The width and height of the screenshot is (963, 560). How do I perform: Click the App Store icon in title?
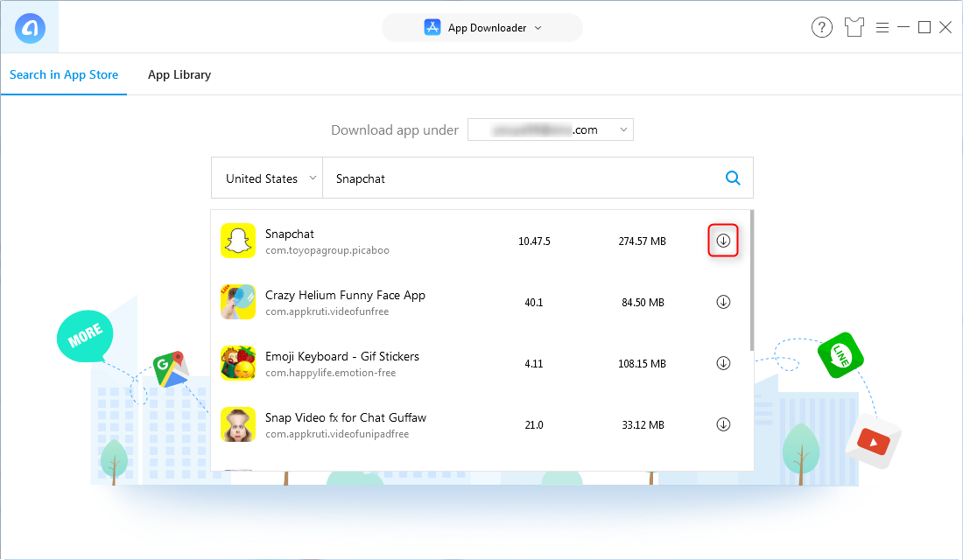tap(432, 28)
